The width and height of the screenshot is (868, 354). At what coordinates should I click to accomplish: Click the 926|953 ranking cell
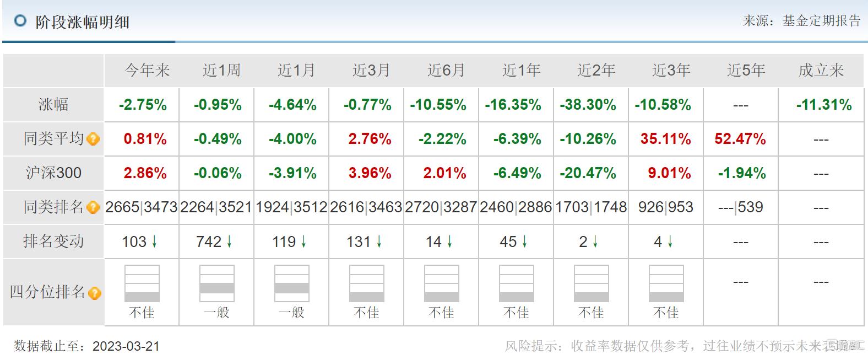666,207
